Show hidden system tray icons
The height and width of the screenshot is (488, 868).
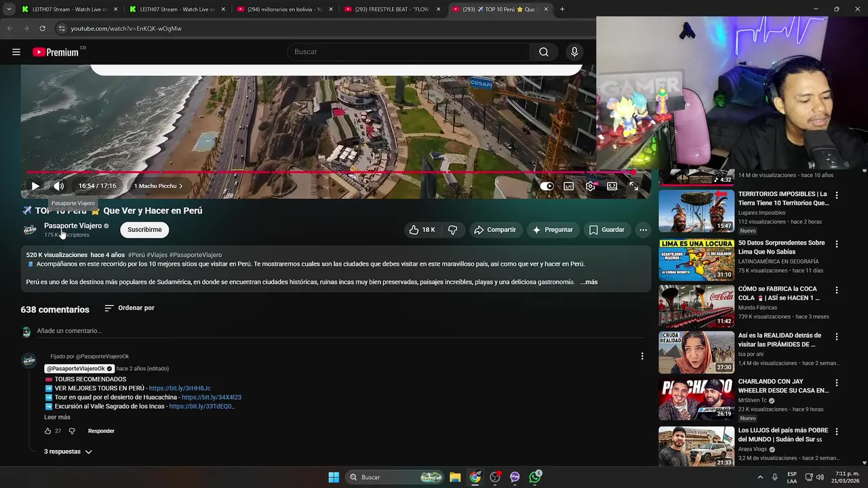coord(760,477)
